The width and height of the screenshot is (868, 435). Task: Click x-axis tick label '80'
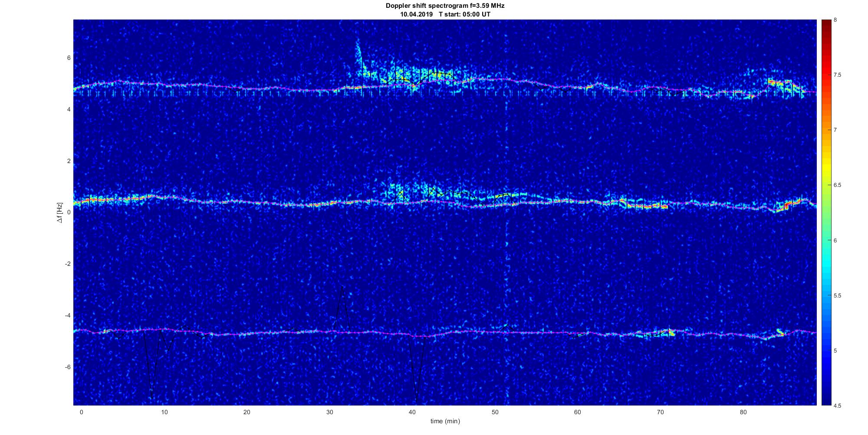[x=743, y=412]
